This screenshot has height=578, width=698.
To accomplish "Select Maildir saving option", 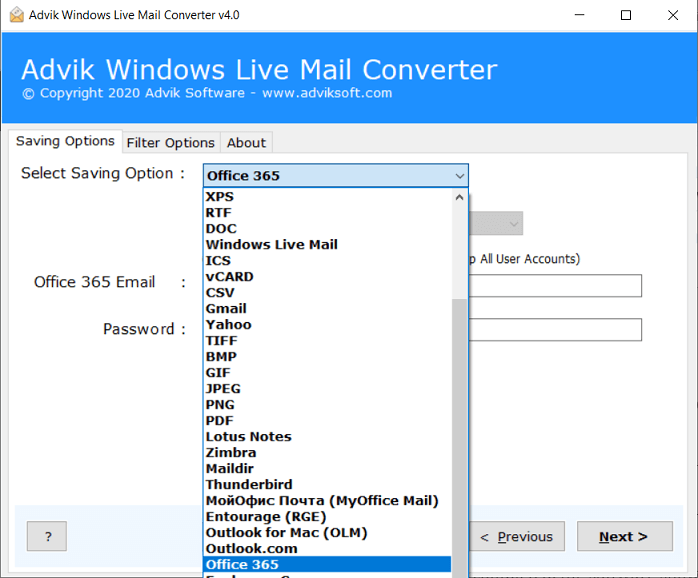I will coord(327,469).
